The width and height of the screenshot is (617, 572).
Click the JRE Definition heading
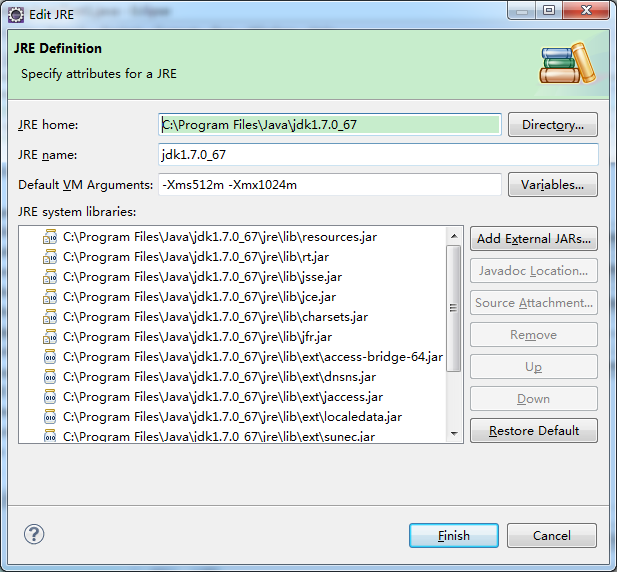pos(58,48)
